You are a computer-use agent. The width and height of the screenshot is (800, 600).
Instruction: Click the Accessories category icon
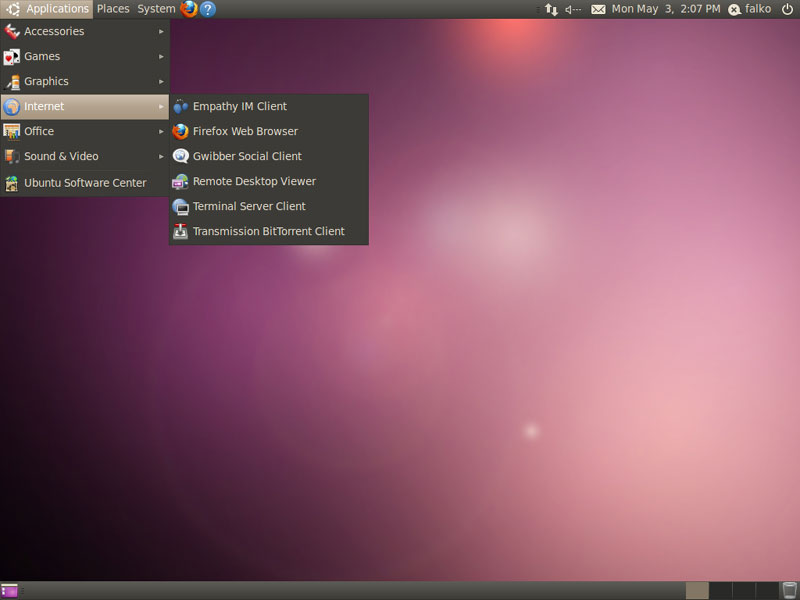pos(12,32)
